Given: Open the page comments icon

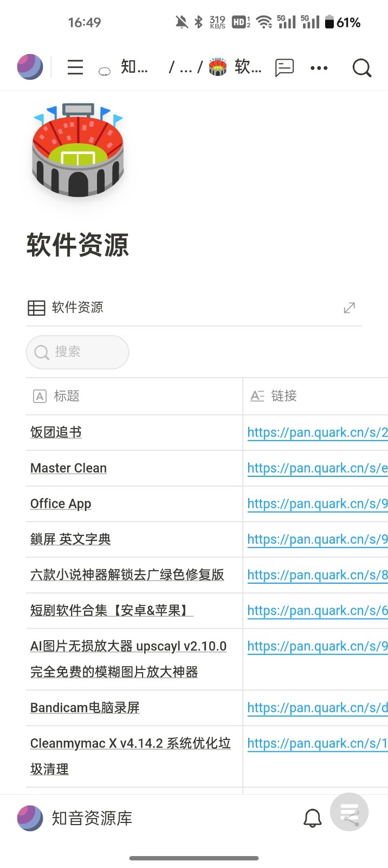Looking at the screenshot, I should click(x=284, y=67).
